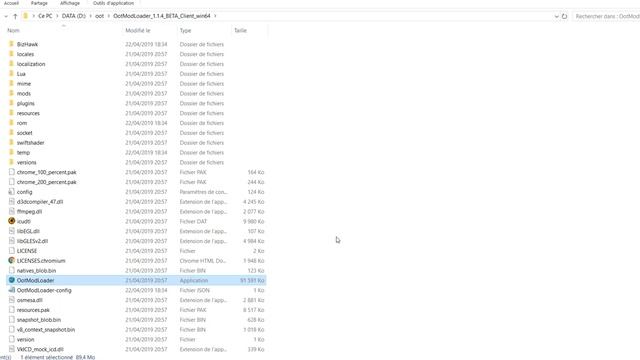Select file name 'resources.pak'
The image size is (640, 360).
[x=33, y=310]
